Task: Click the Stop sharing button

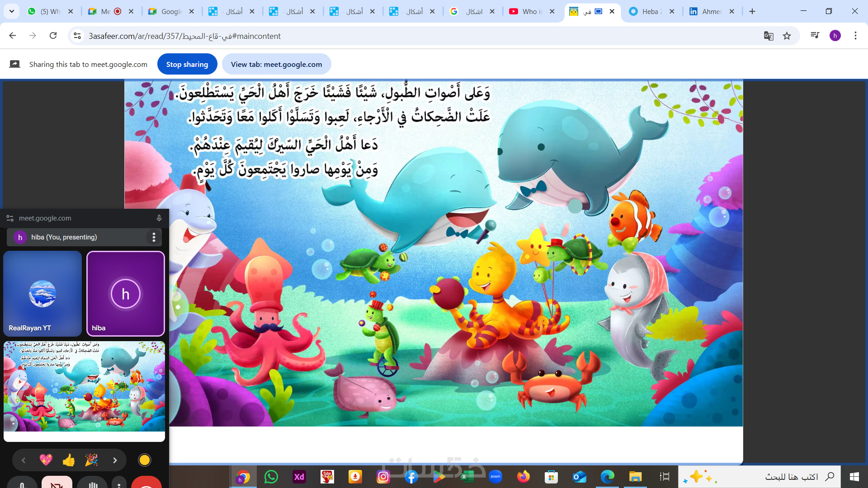Action: (187, 64)
